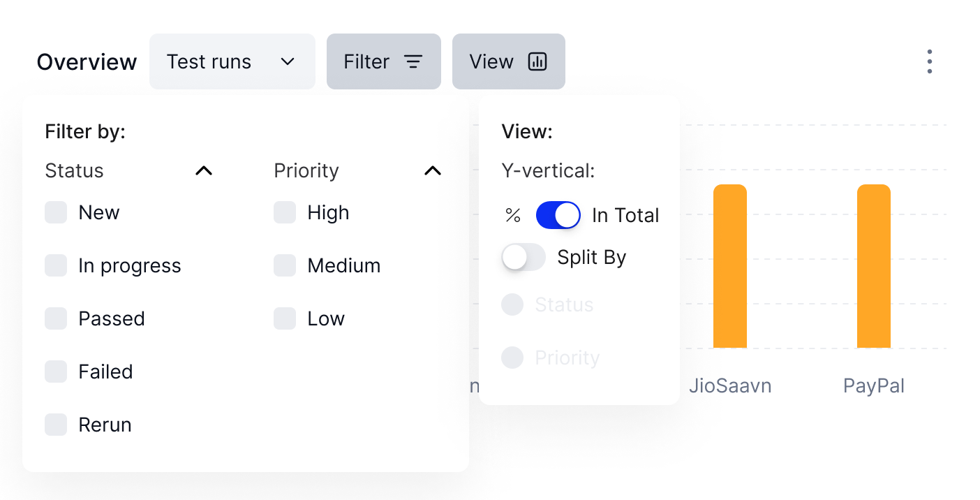The height and width of the screenshot is (500, 980).
Task: Open the three-dot more options menu
Action: click(929, 61)
